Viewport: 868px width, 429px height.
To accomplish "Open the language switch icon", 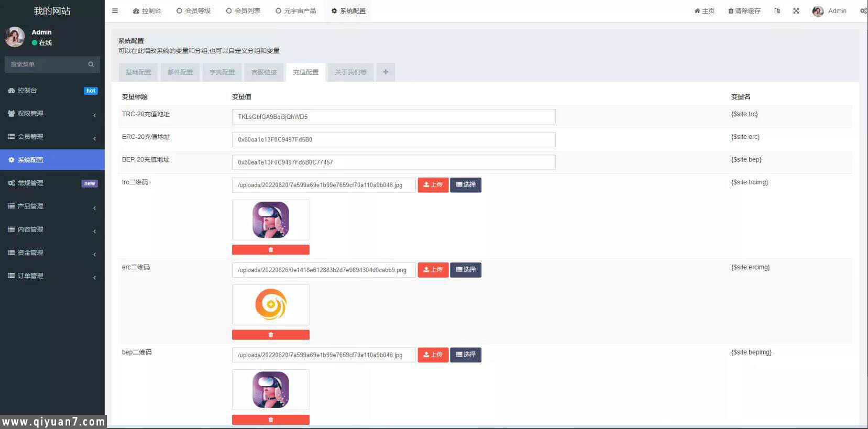I will tap(777, 11).
